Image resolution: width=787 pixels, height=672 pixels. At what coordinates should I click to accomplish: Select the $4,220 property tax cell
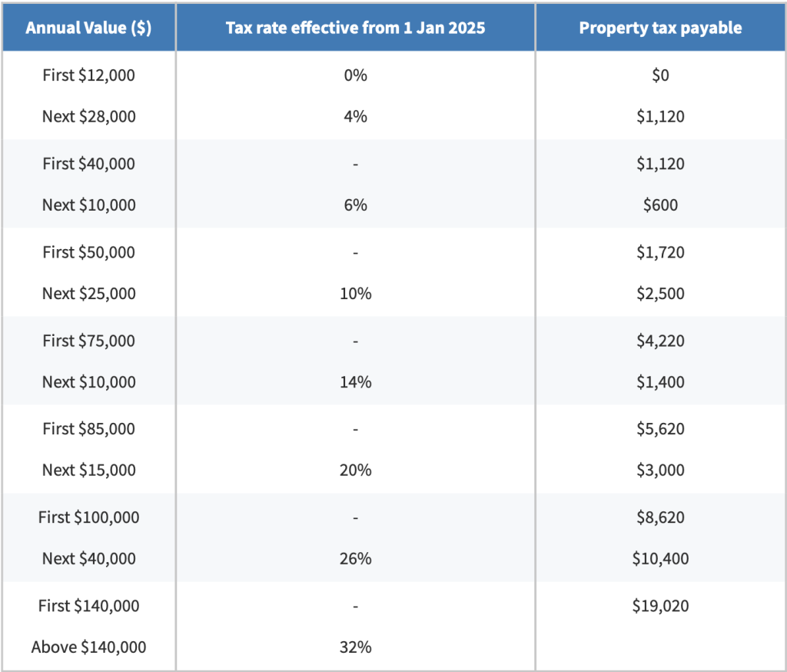(x=660, y=341)
